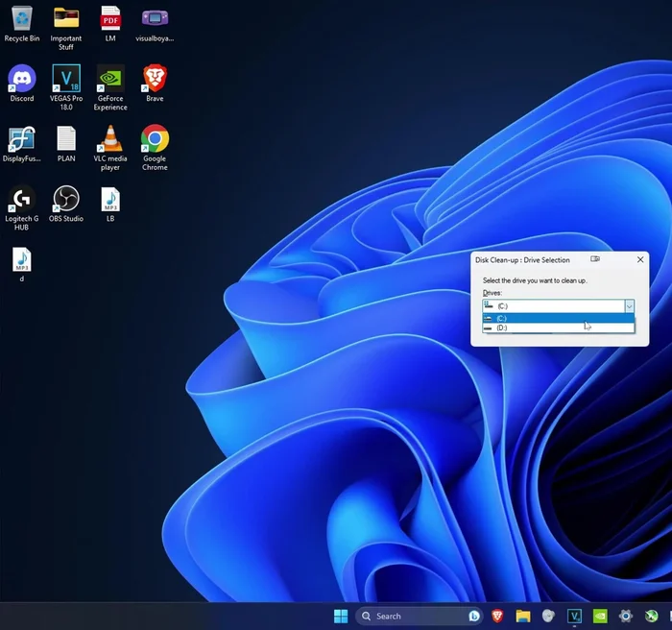Click the Windows Start button
This screenshot has height=630, width=672.
click(x=340, y=616)
